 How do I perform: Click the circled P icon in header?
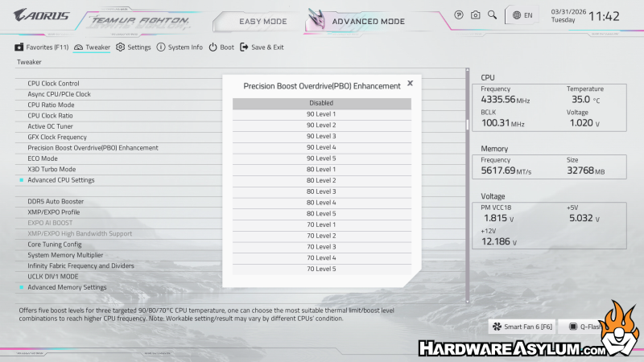(459, 14)
